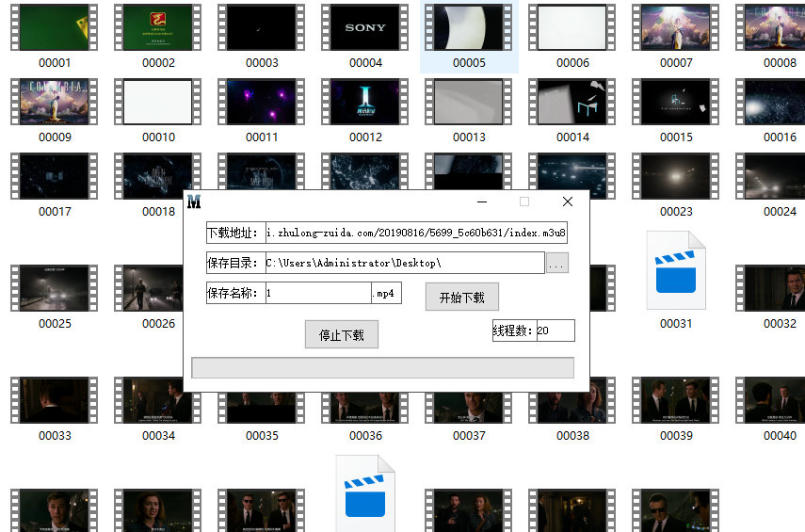Click file name label 00036

365,436
